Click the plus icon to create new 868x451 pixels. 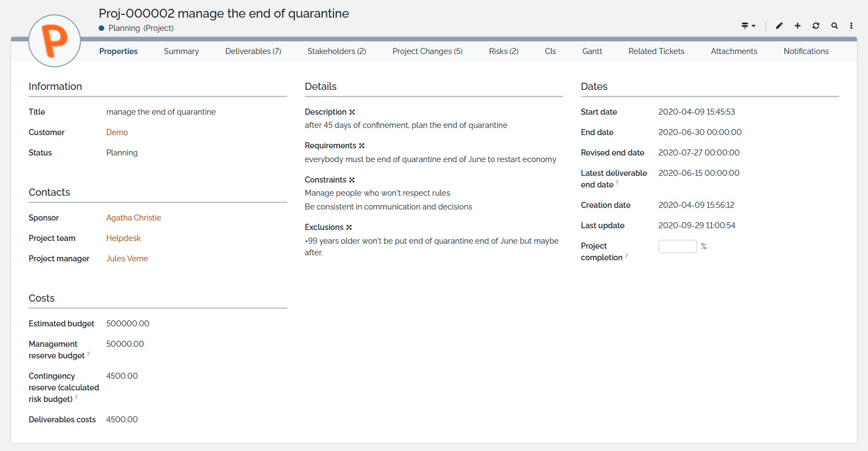coord(797,26)
